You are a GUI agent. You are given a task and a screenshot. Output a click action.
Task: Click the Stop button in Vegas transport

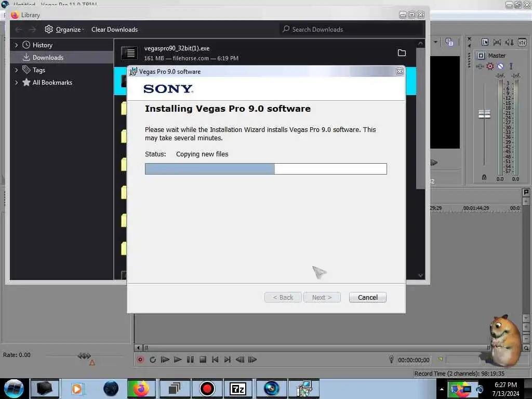(x=203, y=360)
